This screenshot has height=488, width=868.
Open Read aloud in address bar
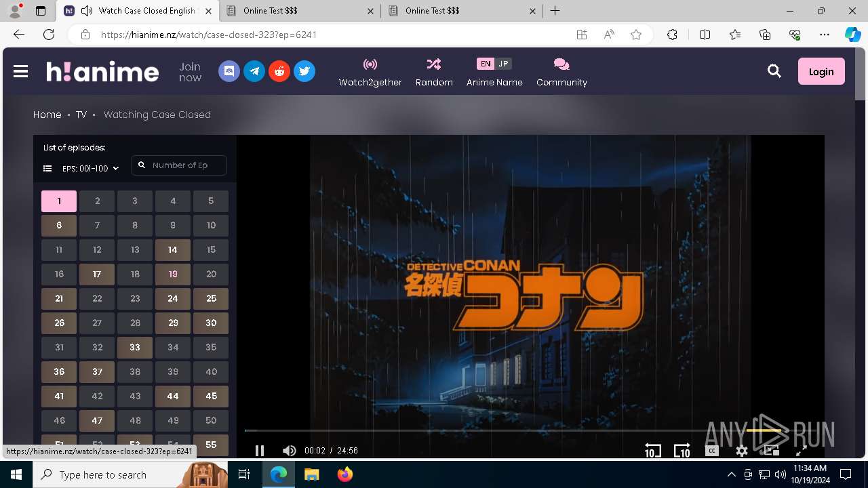609,35
